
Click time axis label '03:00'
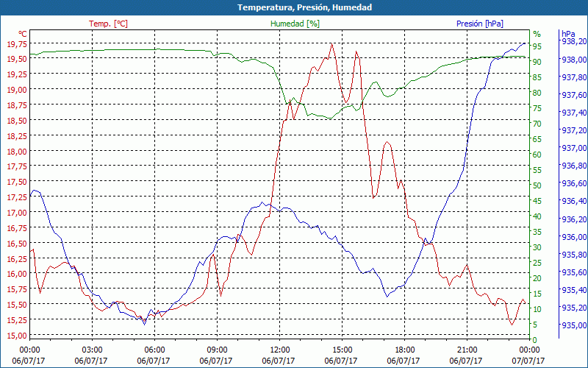[x=92, y=350]
